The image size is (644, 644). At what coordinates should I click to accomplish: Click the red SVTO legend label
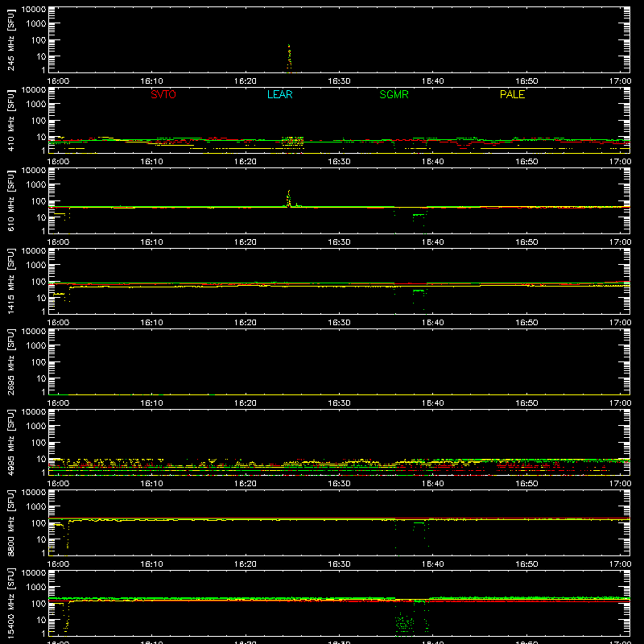[x=163, y=94]
